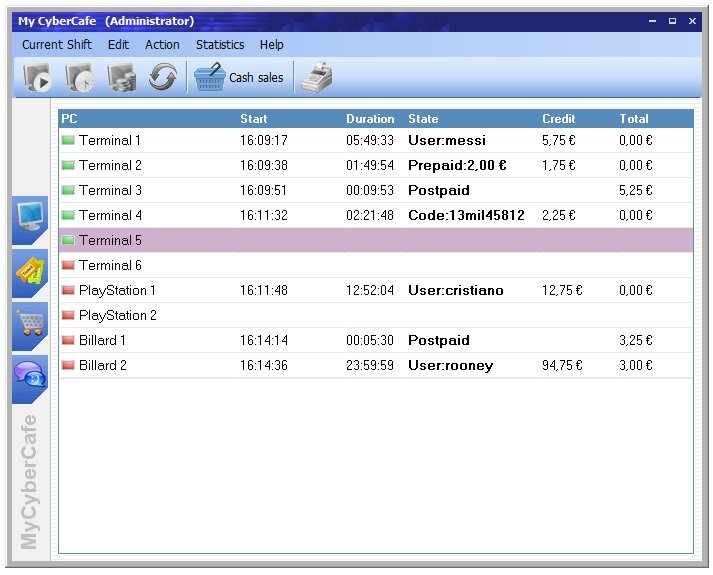Open the Current Shift menu
713x575 pixels.
pos(57,45)
